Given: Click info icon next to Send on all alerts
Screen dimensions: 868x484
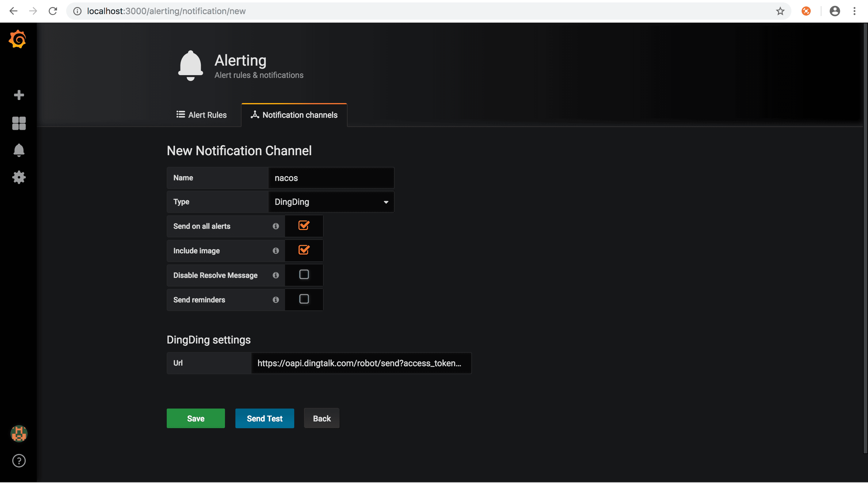Looking at the screenshot, I should tap(276, 226).
